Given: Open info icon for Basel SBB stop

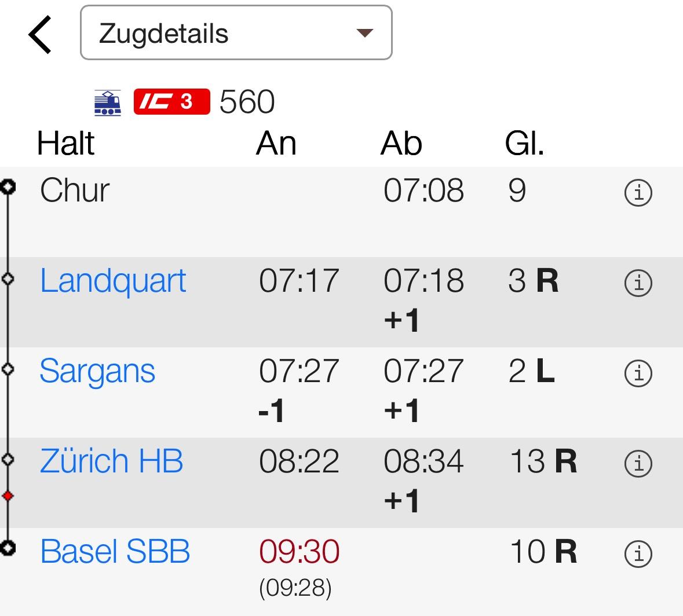Looking at the screenshot, I should click(638, 553).
